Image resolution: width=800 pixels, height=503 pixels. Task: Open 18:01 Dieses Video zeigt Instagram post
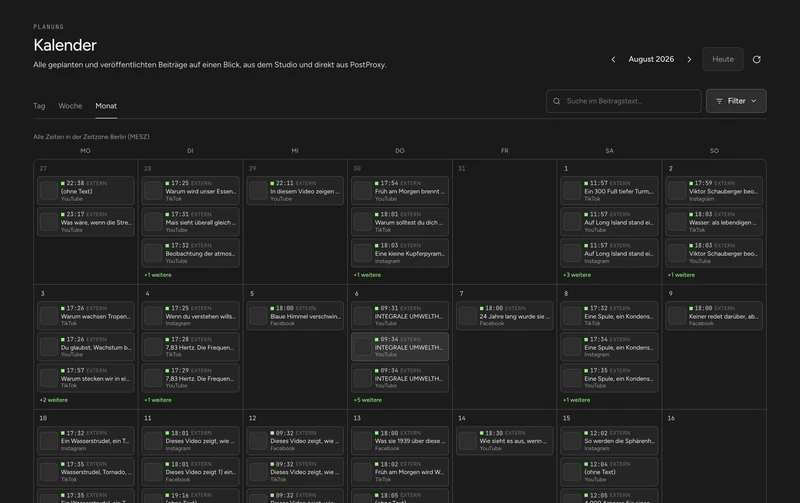[190, 441]
